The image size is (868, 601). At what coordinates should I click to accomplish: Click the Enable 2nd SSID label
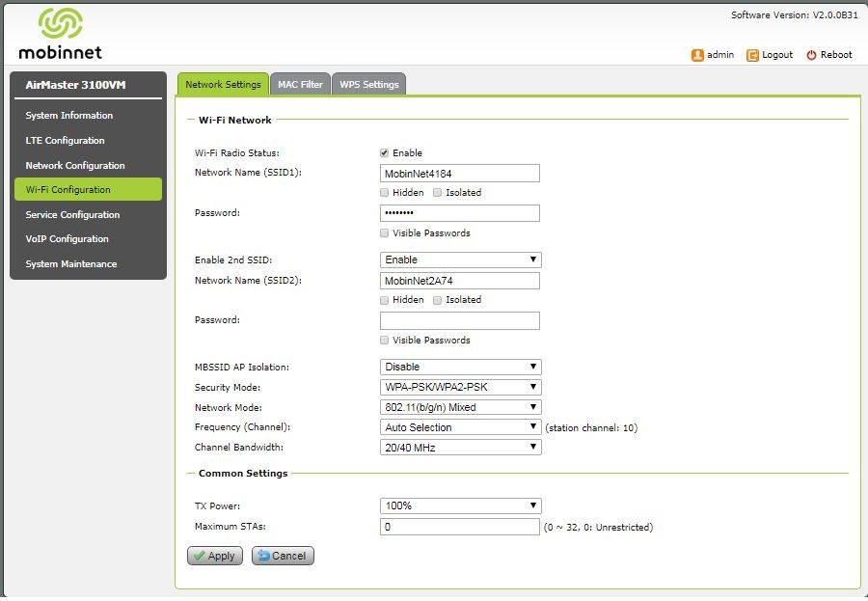[233, 260]
